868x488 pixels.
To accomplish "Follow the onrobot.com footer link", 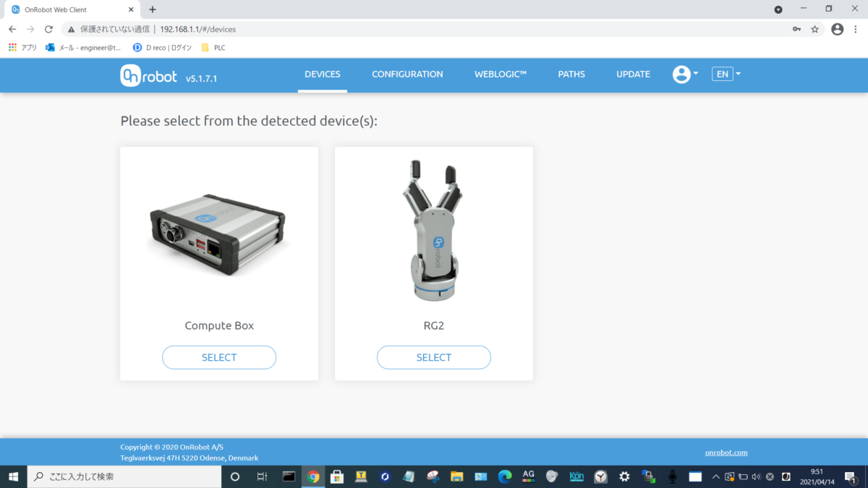I will click(726, 452).
